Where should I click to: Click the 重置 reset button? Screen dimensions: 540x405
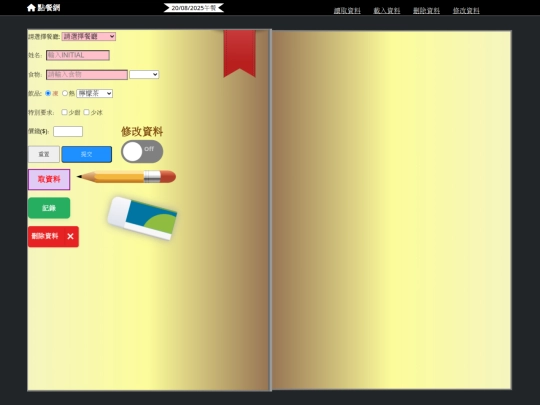[x=44, y=154]
